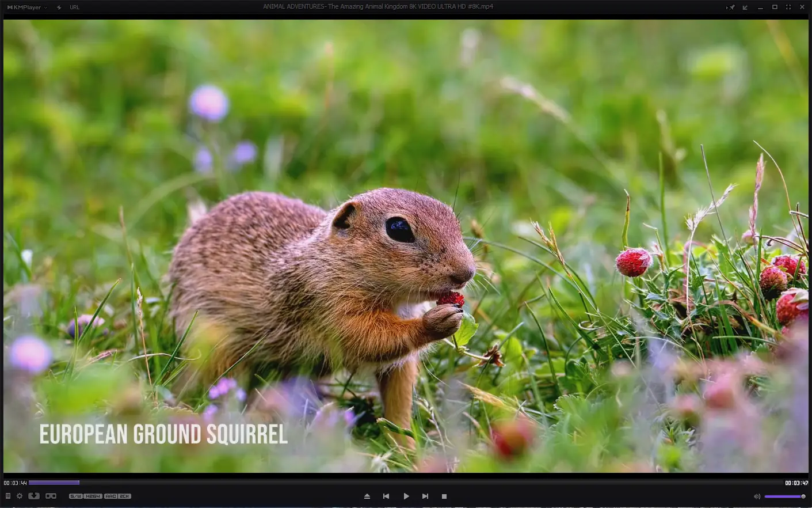Open the URL entry in the title bar

(x=75, y=7)
